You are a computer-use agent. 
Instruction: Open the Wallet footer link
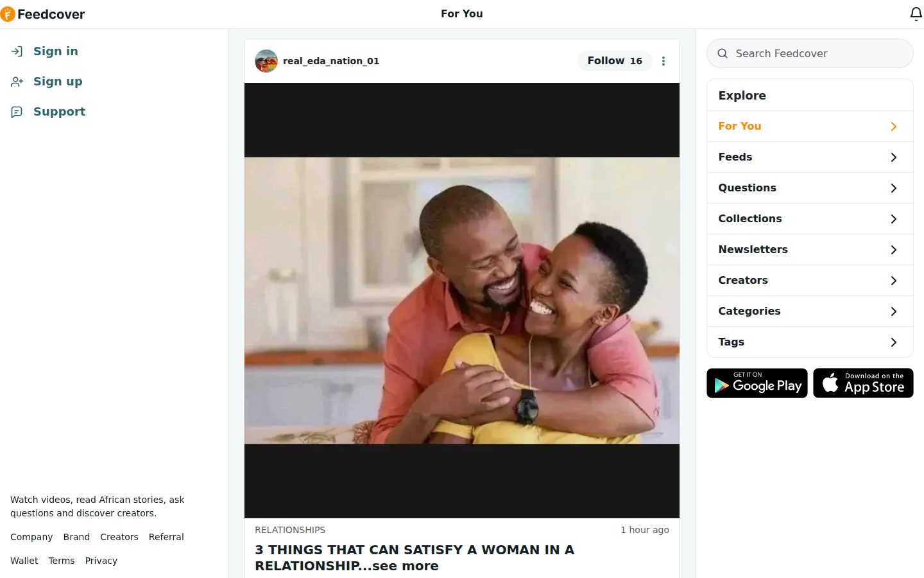(24, 561)
